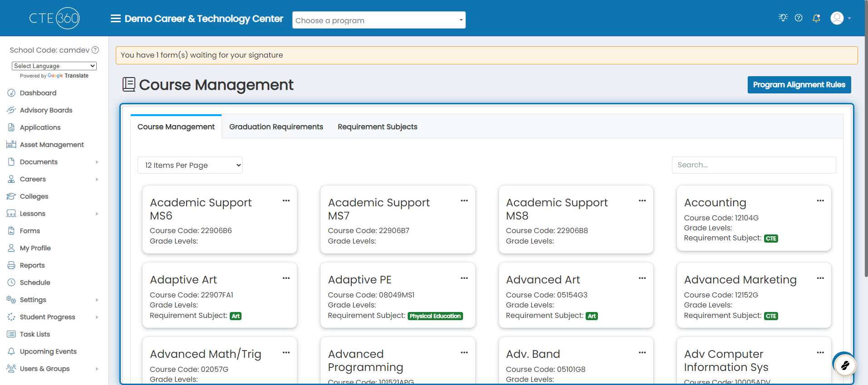Click the Colleges graduation cap icon
This screenshot has height=385, width=868.
coord(11,196)
